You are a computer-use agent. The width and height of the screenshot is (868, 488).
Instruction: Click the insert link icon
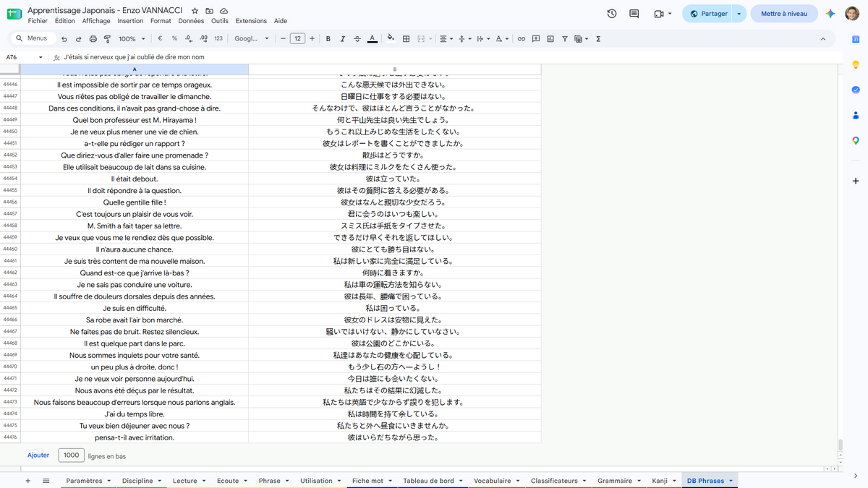[x=521, y=39]
